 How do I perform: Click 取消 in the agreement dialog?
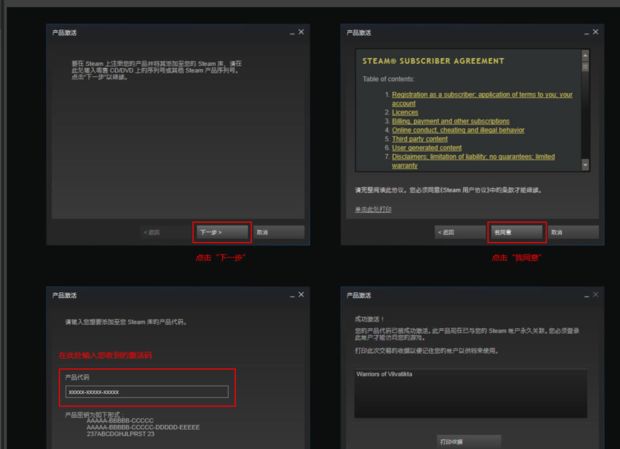tap(573, 232)
